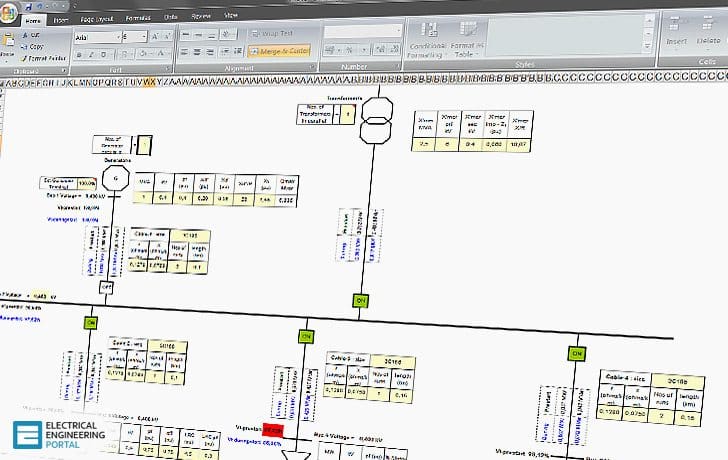Click the Middle Align icon
This screenshot has height=460, width=728.
click(x=198, y=35)
